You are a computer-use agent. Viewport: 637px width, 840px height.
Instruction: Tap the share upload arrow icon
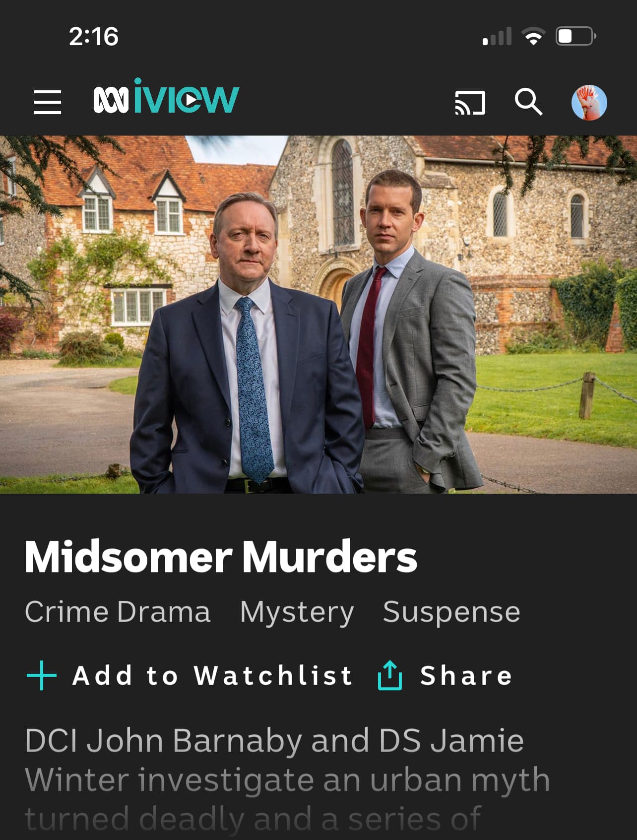click(x=390, y=675)
